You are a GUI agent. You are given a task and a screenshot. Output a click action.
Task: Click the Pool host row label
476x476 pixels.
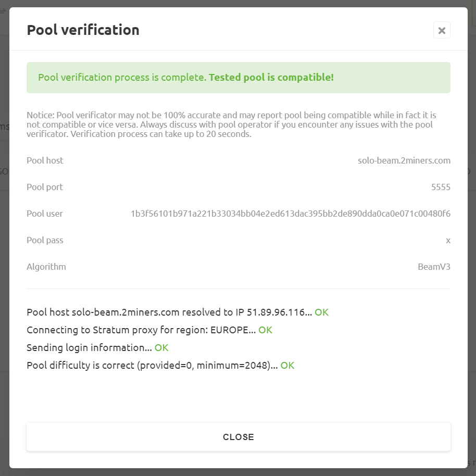45,160
